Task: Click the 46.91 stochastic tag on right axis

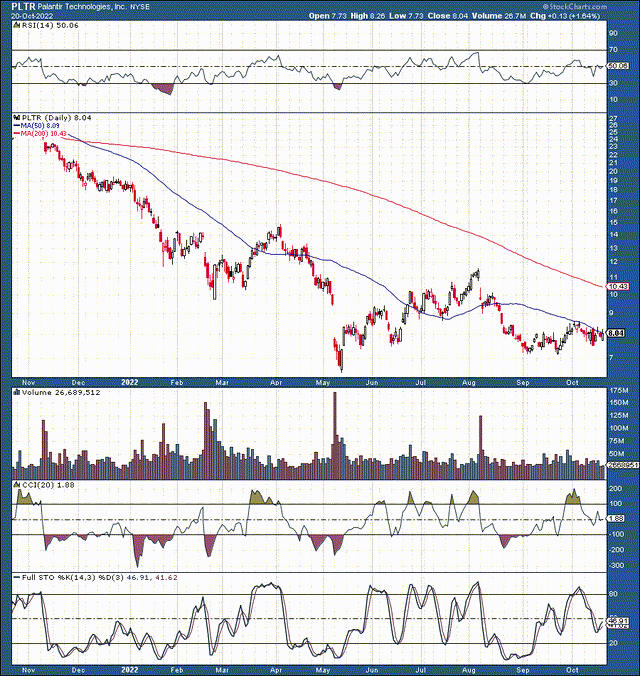Action: coord(618,620)
